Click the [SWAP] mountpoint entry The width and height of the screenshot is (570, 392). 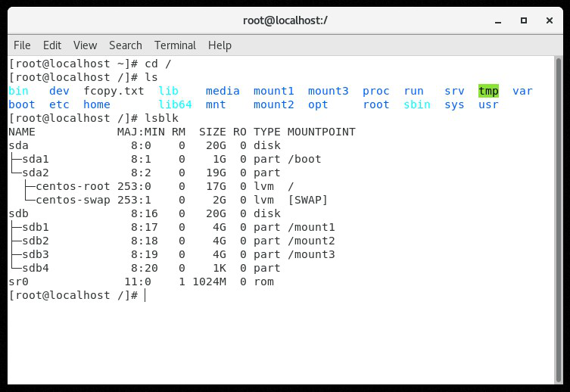[x=307, y=200]
